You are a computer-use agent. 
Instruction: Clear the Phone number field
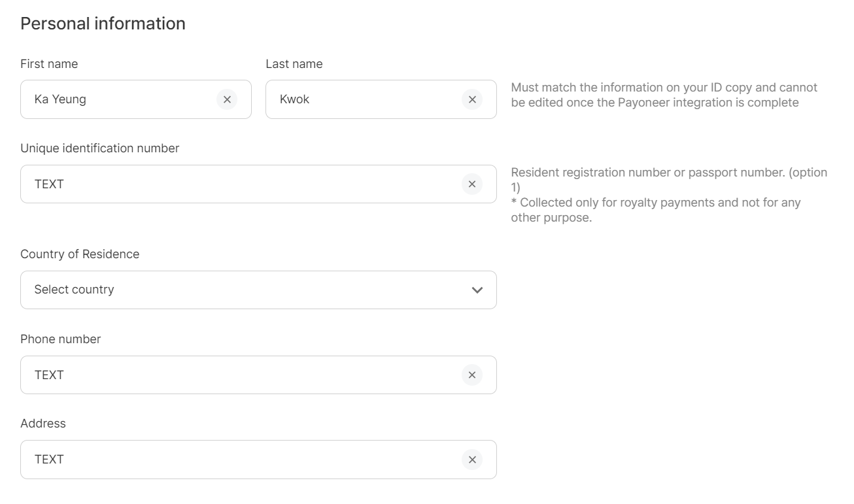471,375
